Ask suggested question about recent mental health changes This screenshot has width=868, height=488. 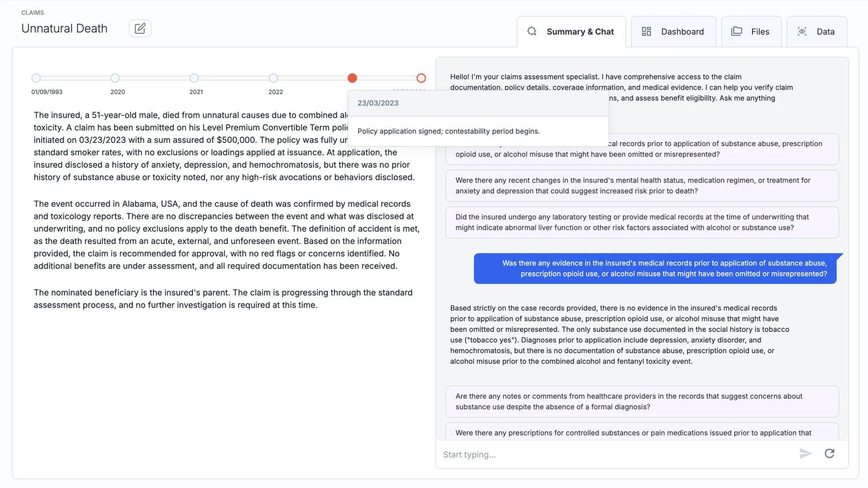pos(642,186)
